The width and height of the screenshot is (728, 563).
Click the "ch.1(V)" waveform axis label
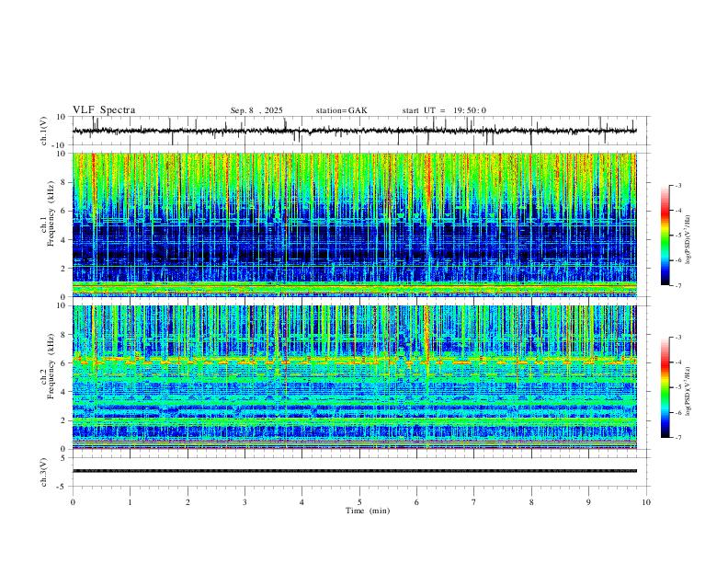tap(44, 131)
